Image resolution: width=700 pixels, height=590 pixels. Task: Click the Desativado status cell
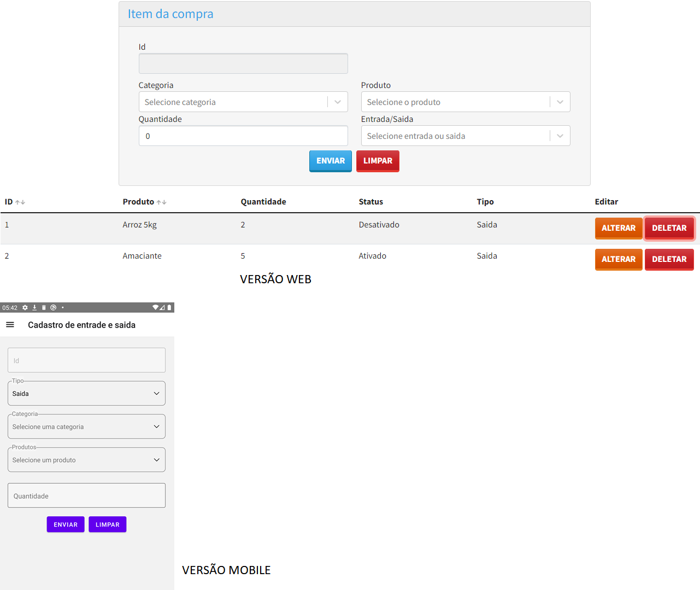click(x=379, y=225)
